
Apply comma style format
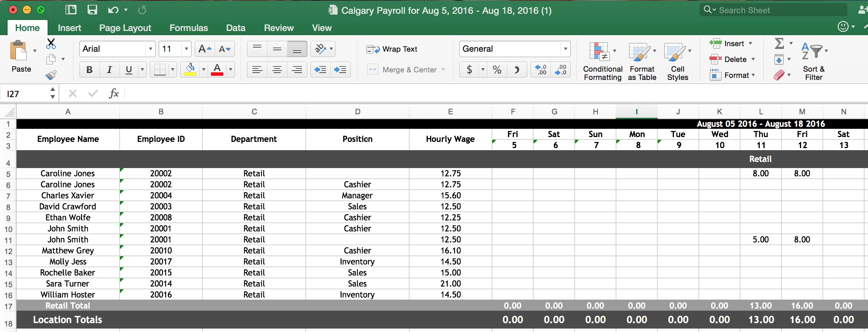[517, 70]
